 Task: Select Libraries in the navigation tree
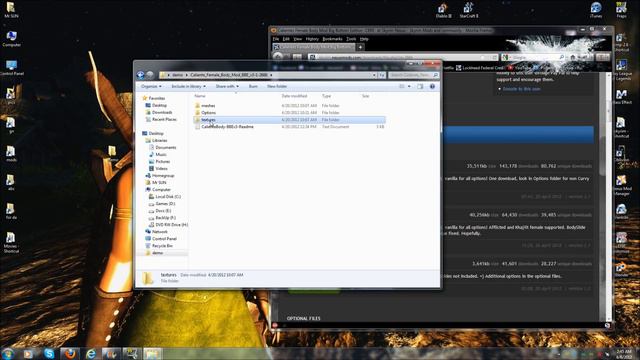(x=159, y=140)
